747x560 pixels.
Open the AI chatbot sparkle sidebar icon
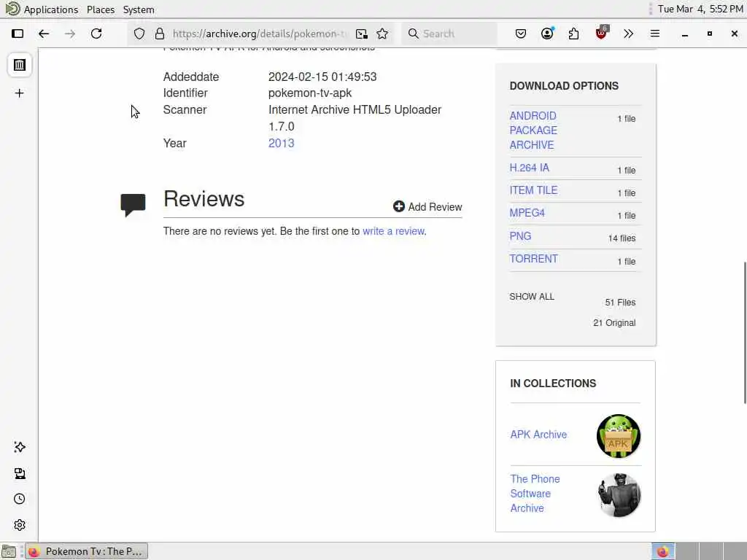coord(20,447)
